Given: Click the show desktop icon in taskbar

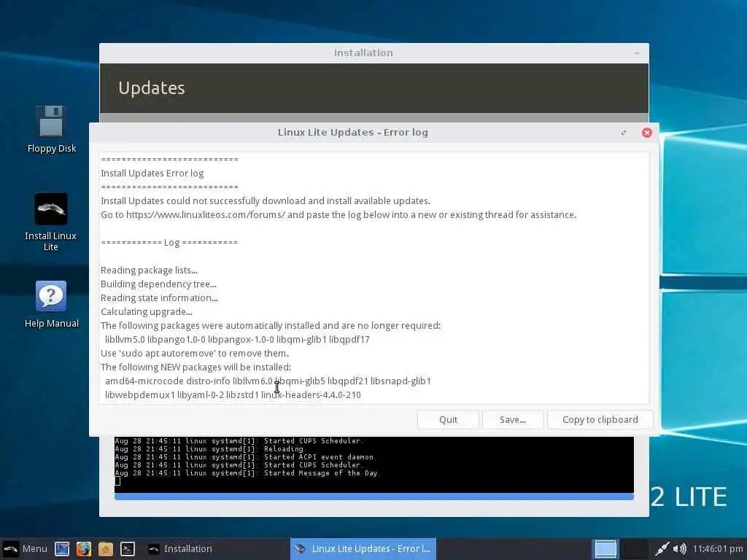Looking at the screenshot, I should tap(62, 548).
